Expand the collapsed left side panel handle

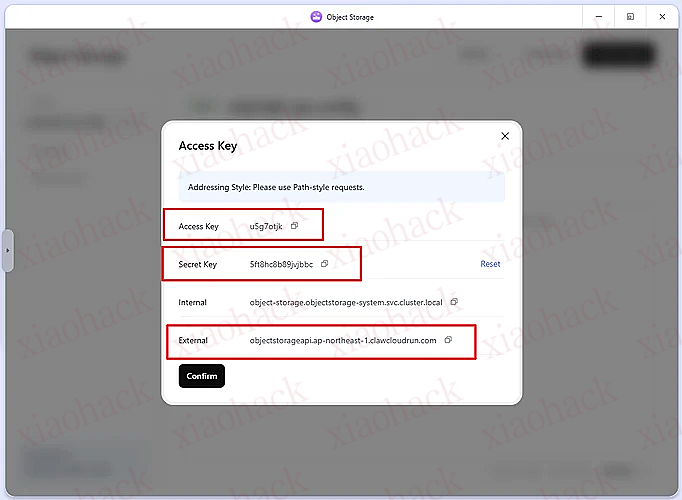tap(7, 249)
